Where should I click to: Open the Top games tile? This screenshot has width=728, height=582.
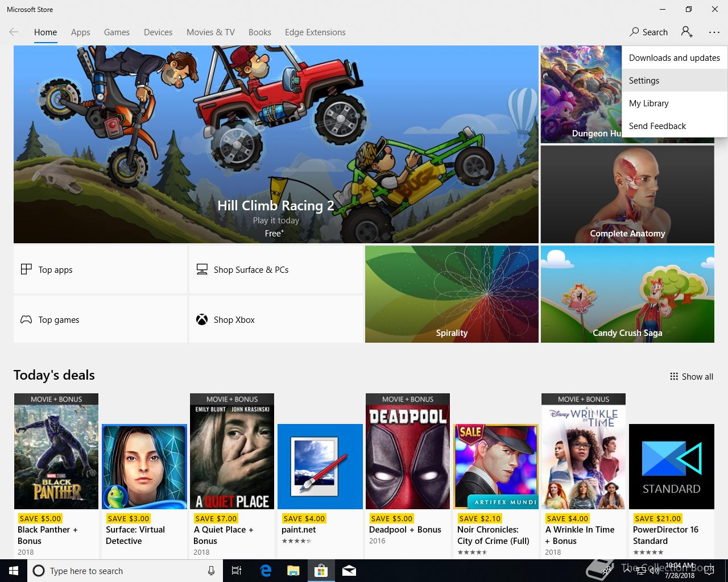click(101, 319)
